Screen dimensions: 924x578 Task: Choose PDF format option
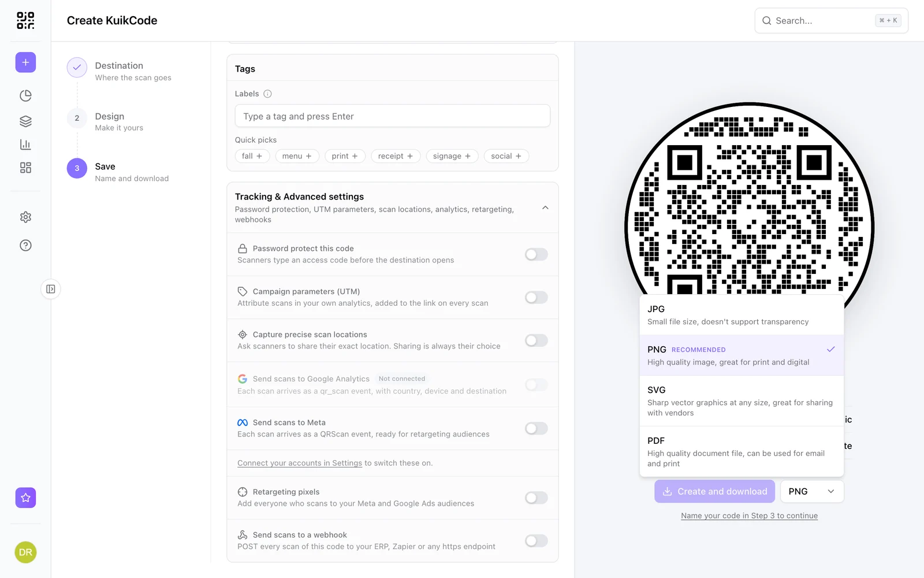742,452
